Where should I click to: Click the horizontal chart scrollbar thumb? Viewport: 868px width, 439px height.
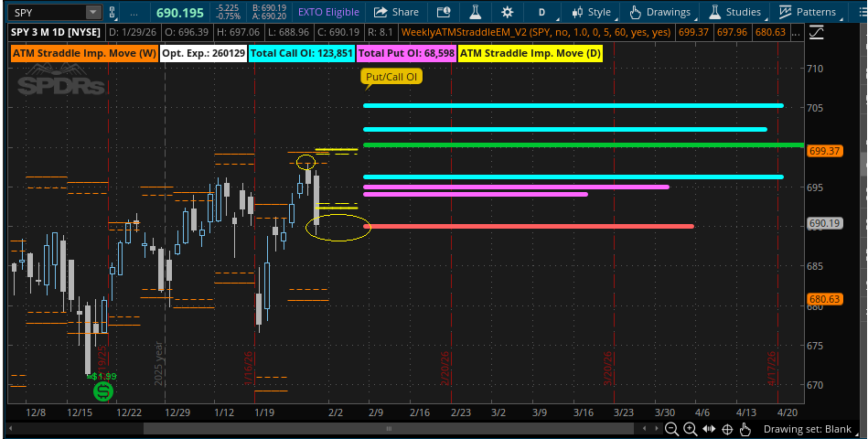389,428
